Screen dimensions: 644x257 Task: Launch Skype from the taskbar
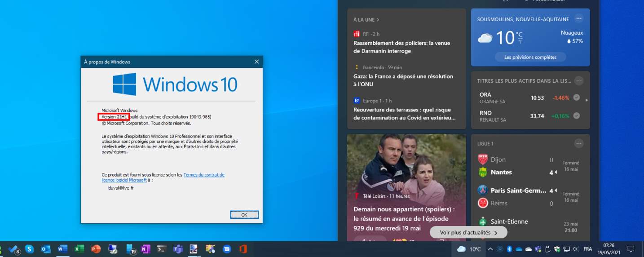click(30, 249)
